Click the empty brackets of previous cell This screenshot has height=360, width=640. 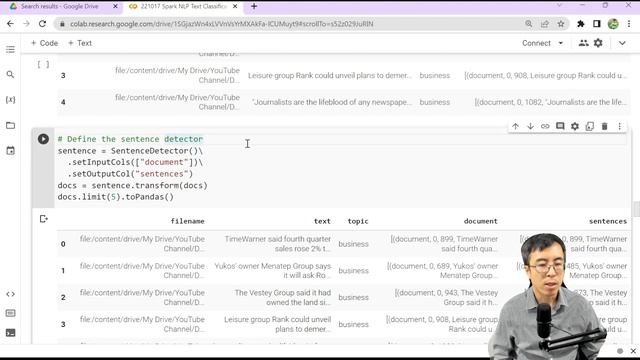coord(43,64)
